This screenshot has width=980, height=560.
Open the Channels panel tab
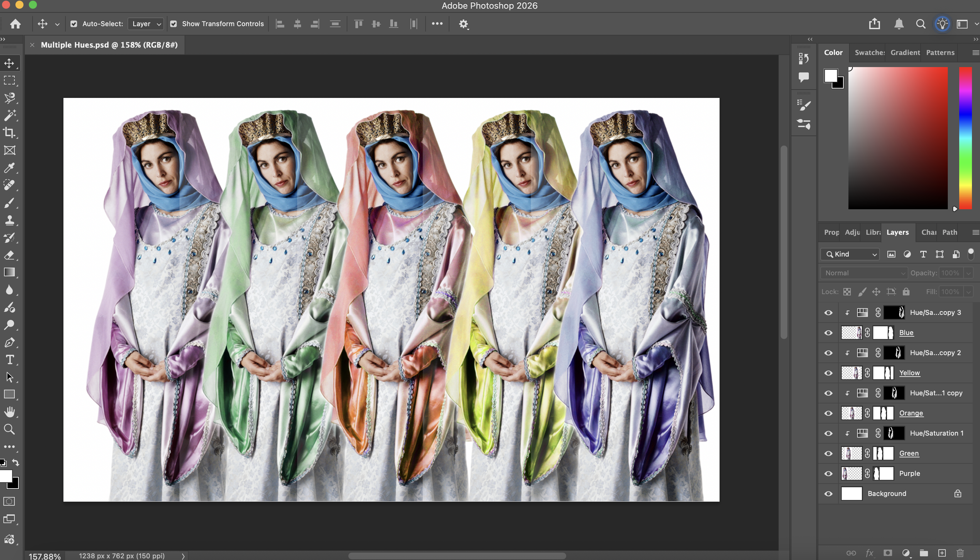click(928, 232)
